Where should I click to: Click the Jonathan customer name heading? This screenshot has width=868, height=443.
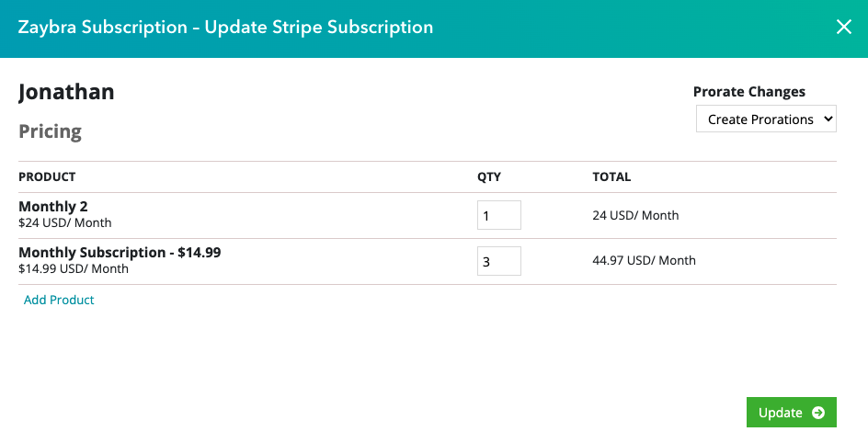tap(66, 92)
